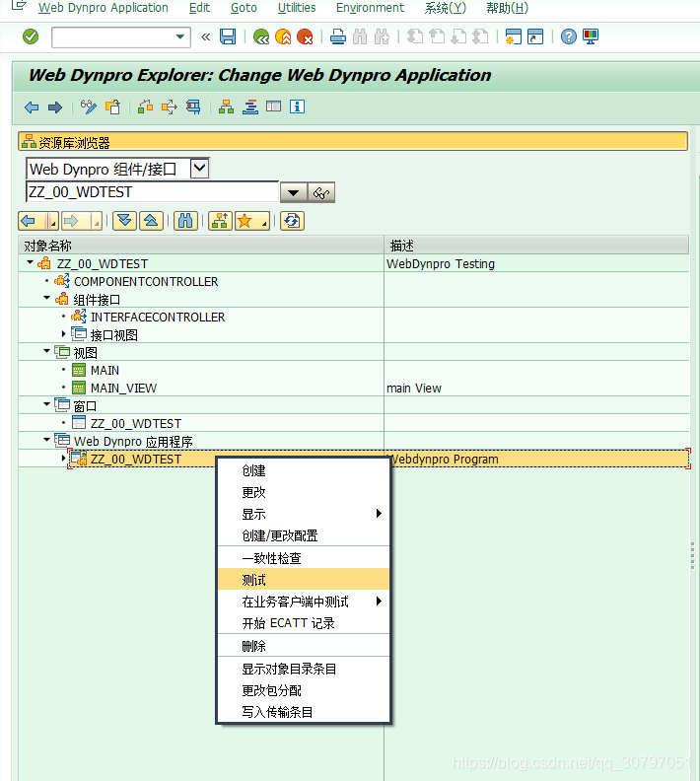Select 更改包分配 in context menu
This screenshot has height=781, width=700.
pos(304,691)
